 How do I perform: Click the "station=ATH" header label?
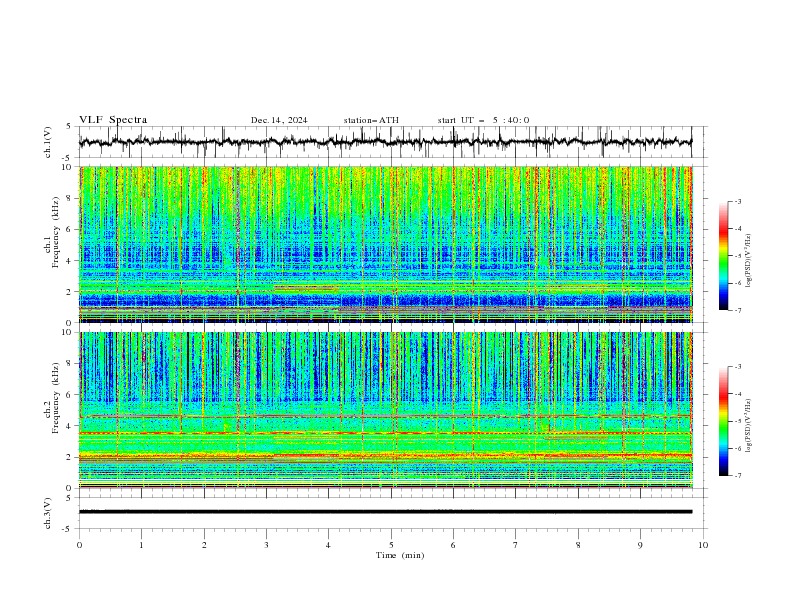(371, 120)
